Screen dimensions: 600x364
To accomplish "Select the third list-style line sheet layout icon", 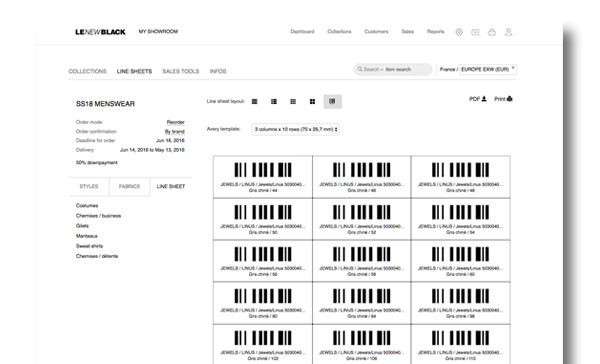I will [x=293, y=101].
